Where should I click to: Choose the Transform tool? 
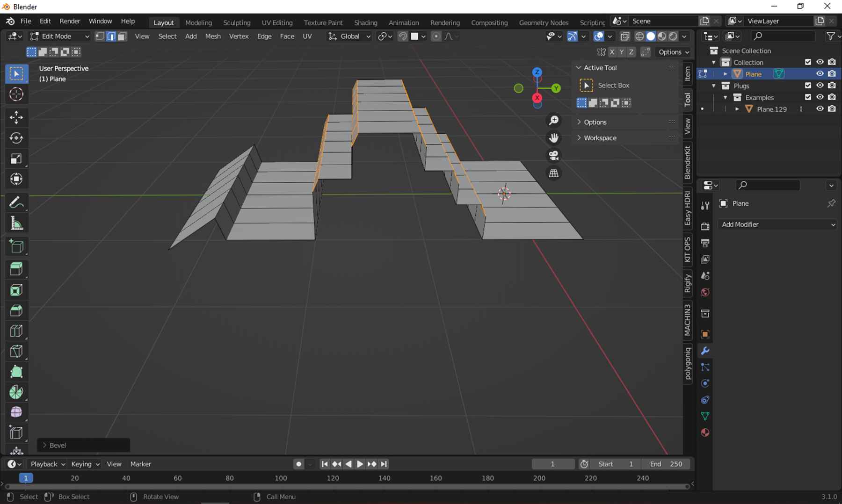[x=16, y=179]
